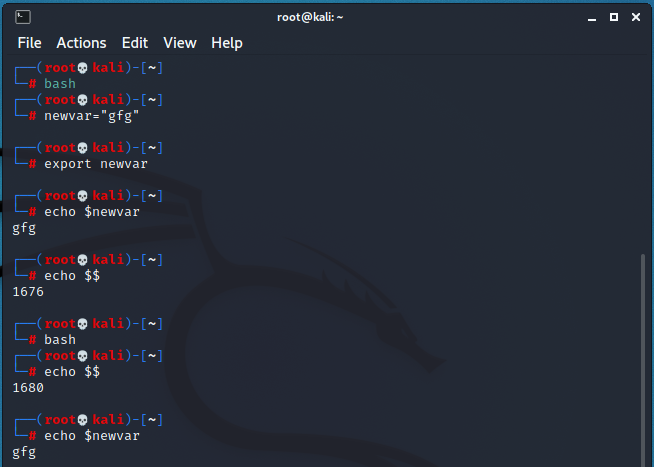Click the final echo $newvar command
The width and height of the screenshot is (654, 467).
click(x=91, y=436)
